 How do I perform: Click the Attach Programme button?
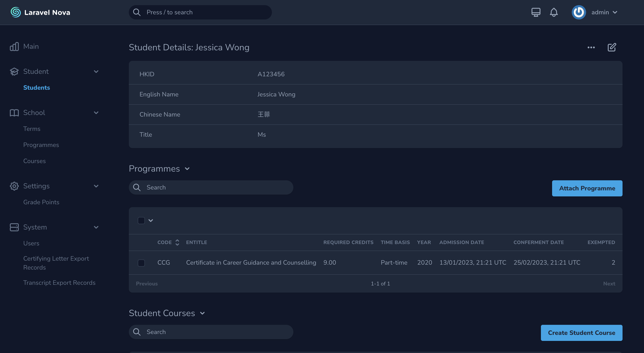point(587,188)
